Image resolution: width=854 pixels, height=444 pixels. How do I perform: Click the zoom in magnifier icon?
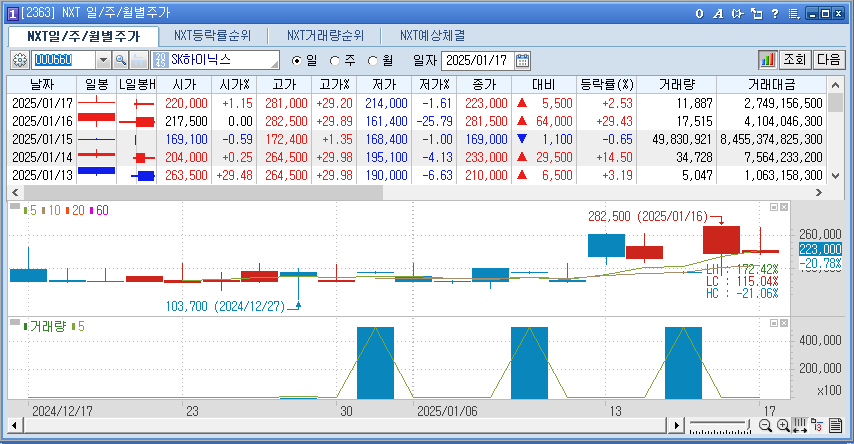pyautogui.click(x=783, y=426)
